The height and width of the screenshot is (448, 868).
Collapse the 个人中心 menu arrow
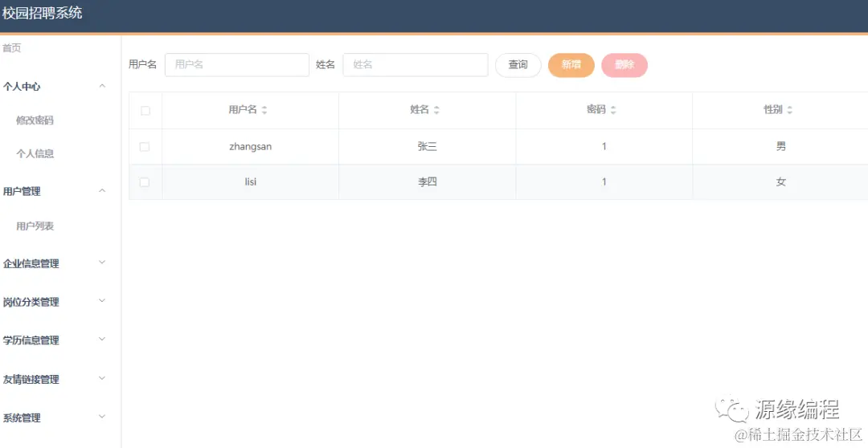click(102, 86)
